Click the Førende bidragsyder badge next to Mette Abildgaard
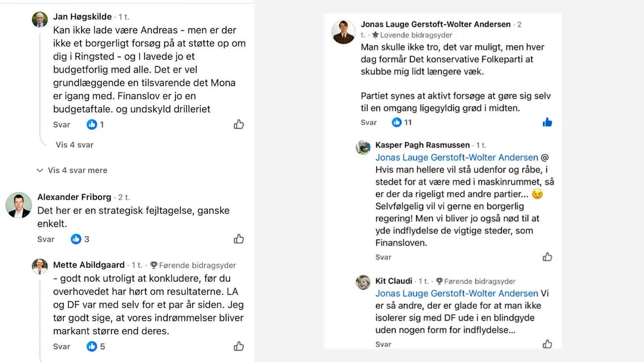The image size is (644, 362). (193, 265)
